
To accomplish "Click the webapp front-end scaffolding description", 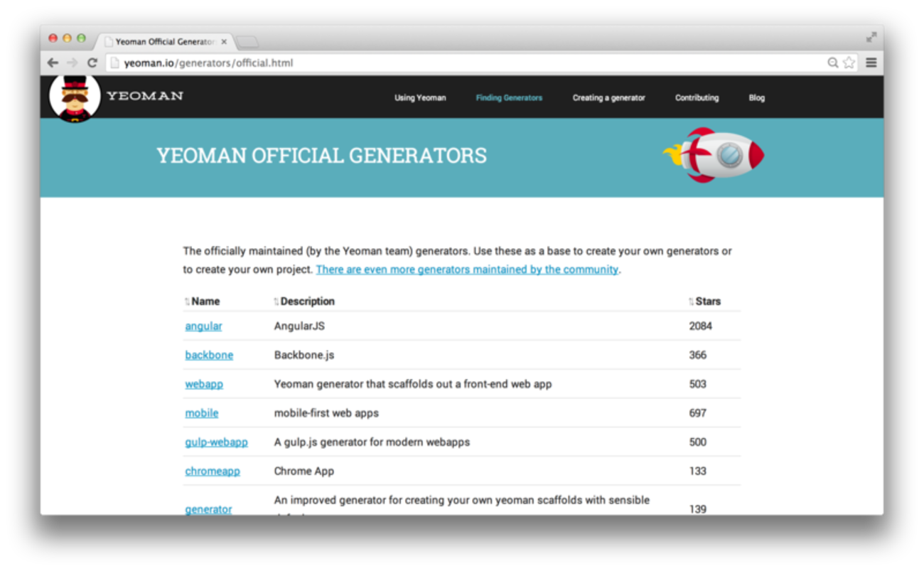I will pos(413,385).
